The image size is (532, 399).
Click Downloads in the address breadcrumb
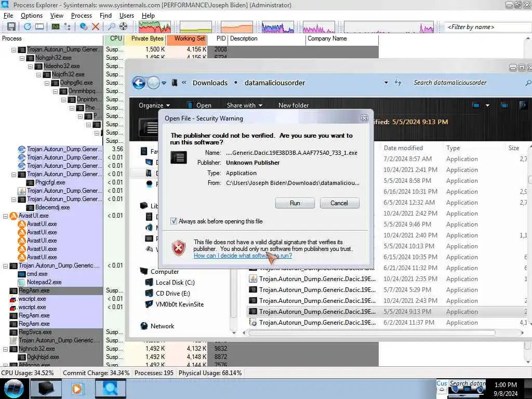tap(210, 83)
